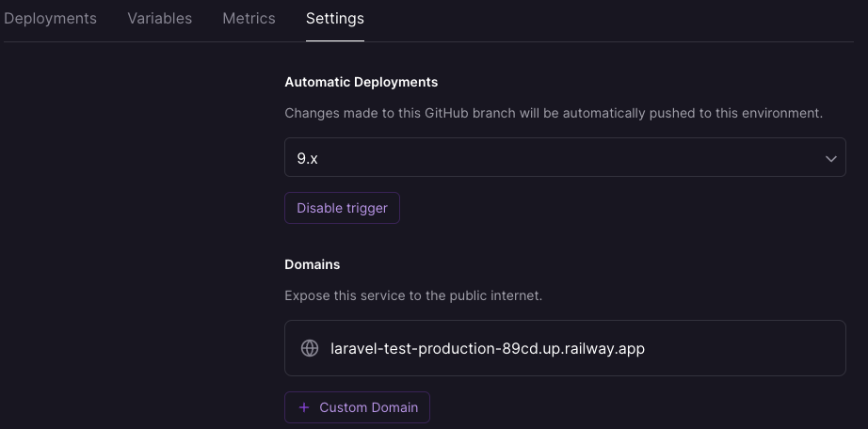Click the 'Custom Domain' label text

369,407
